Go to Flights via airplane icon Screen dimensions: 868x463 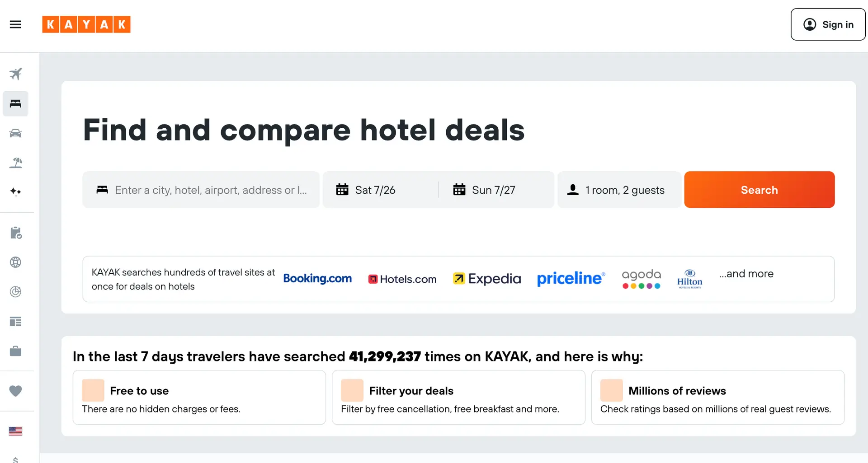(x=15, y=74)
